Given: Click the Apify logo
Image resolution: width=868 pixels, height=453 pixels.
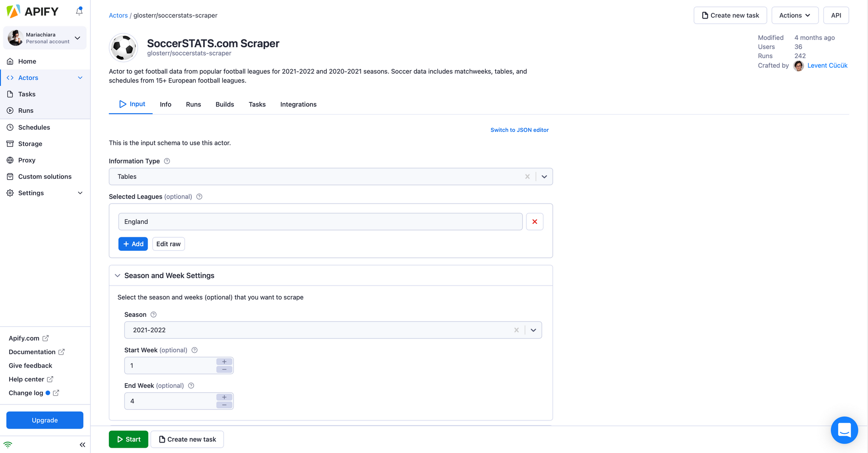Looking at the screenshot, I should coord(33,11).
